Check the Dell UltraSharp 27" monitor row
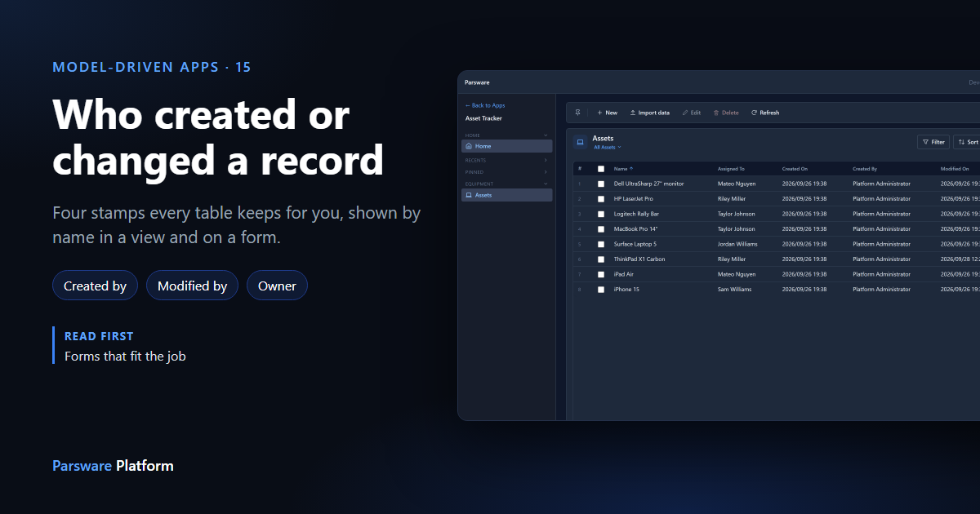 601,184
